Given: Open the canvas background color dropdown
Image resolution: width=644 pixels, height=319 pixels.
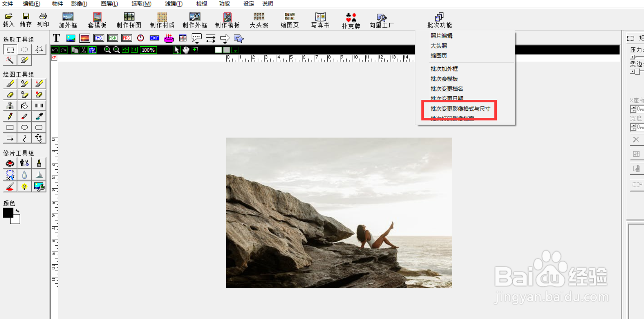Looking at the screenshot, I should (235, 50).
